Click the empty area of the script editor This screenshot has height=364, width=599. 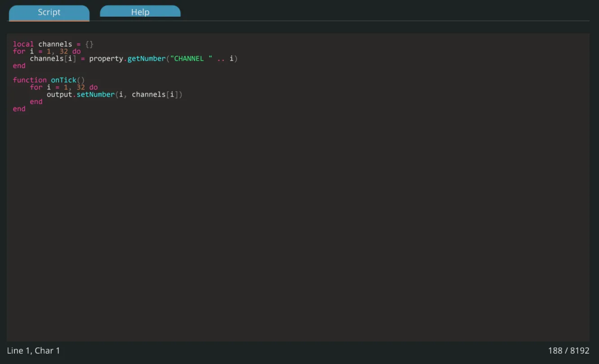pos(297,225)
